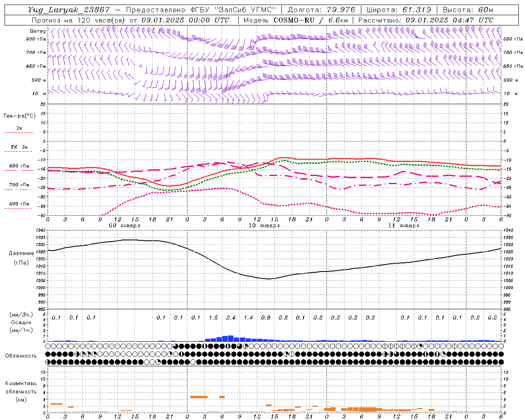Click the 10 м wind level label on left
This screenshot has width=525, height=420.
tap(39, 94)
